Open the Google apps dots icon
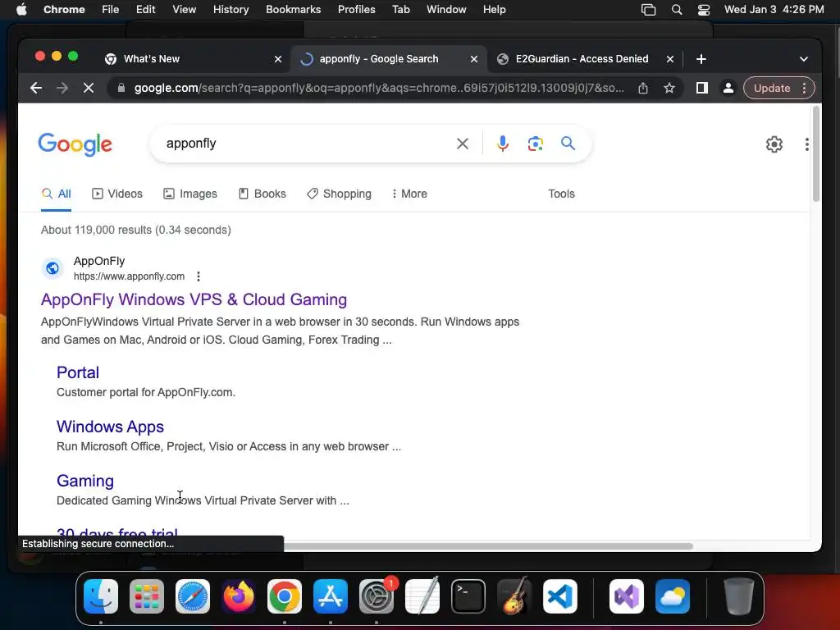Viewport: 840px width, 630px height. tap(807, 144)
